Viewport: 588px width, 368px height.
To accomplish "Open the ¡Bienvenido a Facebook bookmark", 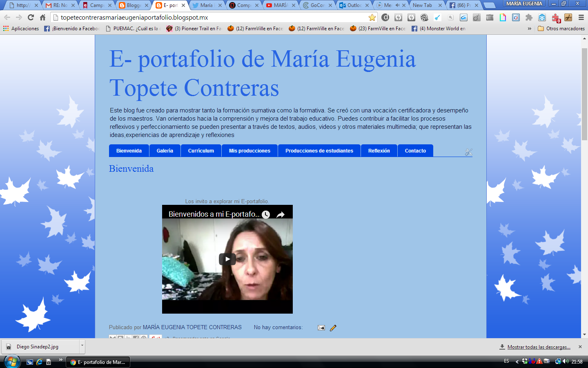I will click(72, 29).
